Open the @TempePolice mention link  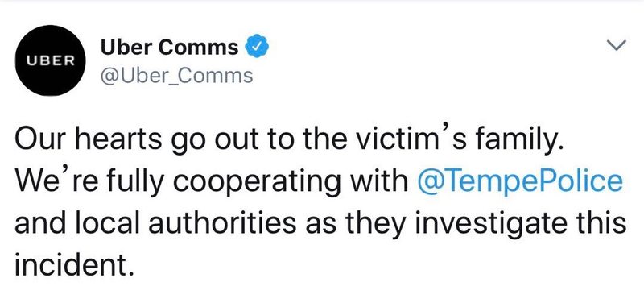pos(520,181)
